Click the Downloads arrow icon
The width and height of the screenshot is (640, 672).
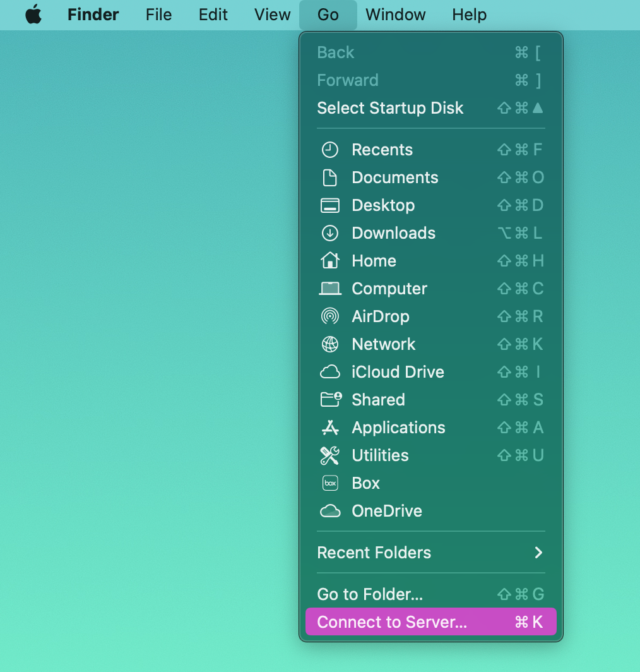[x=330, y=233]
